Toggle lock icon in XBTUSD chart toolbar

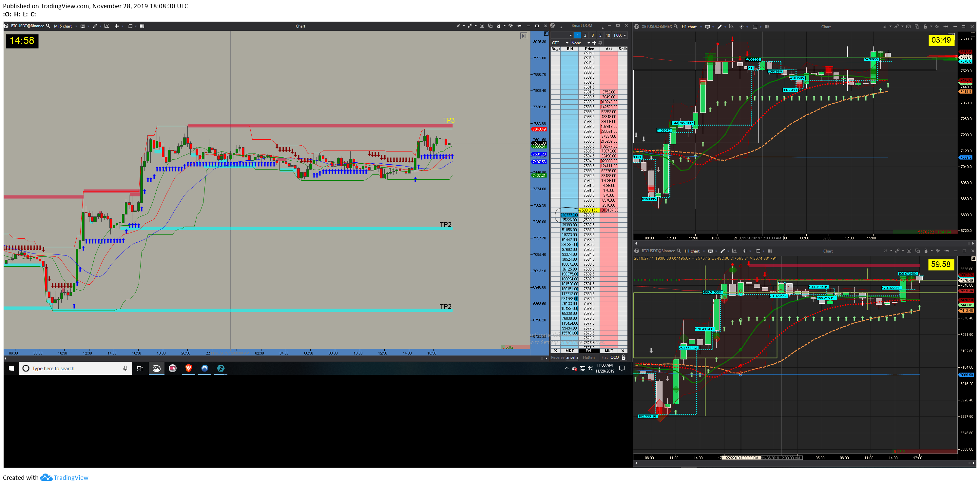click(x=925, y=27)
